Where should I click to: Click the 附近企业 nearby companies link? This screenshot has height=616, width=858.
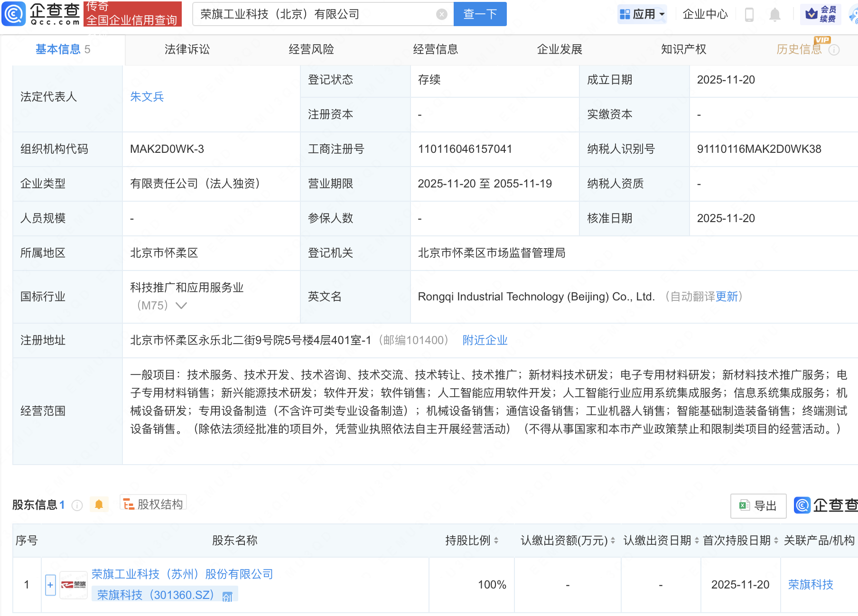point(485,340)
